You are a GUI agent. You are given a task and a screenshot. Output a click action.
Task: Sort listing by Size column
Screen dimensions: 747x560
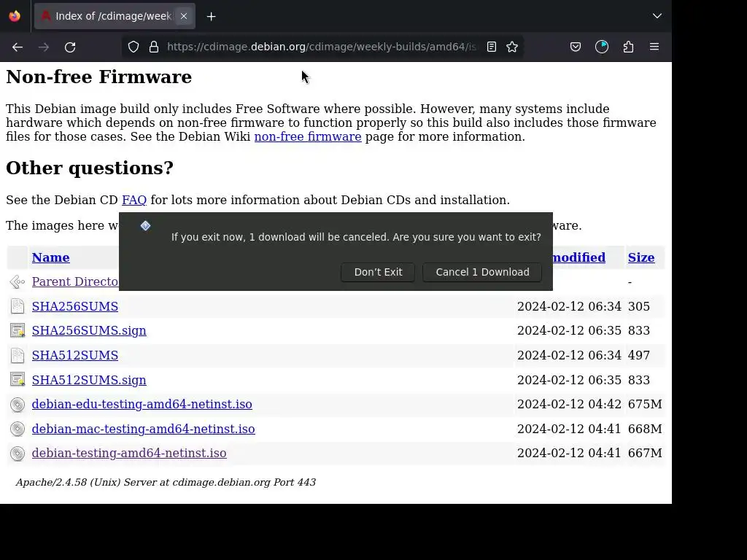[640, 257]
